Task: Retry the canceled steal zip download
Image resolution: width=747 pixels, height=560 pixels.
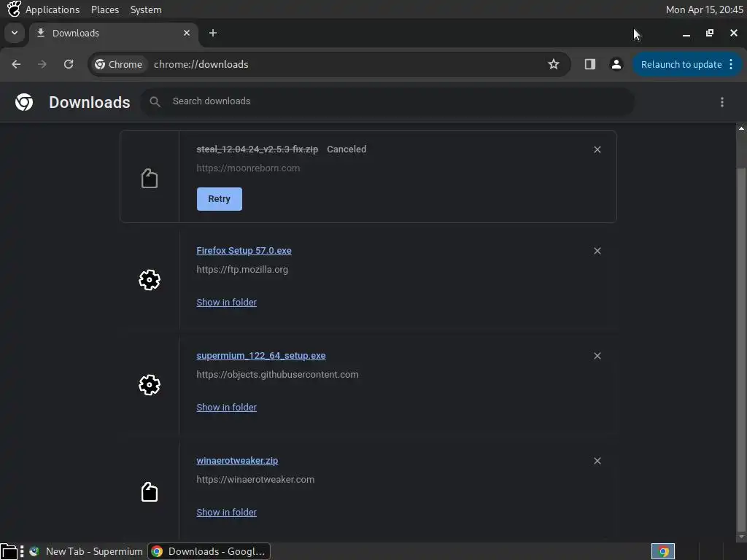Action: [x=219, y=199]
